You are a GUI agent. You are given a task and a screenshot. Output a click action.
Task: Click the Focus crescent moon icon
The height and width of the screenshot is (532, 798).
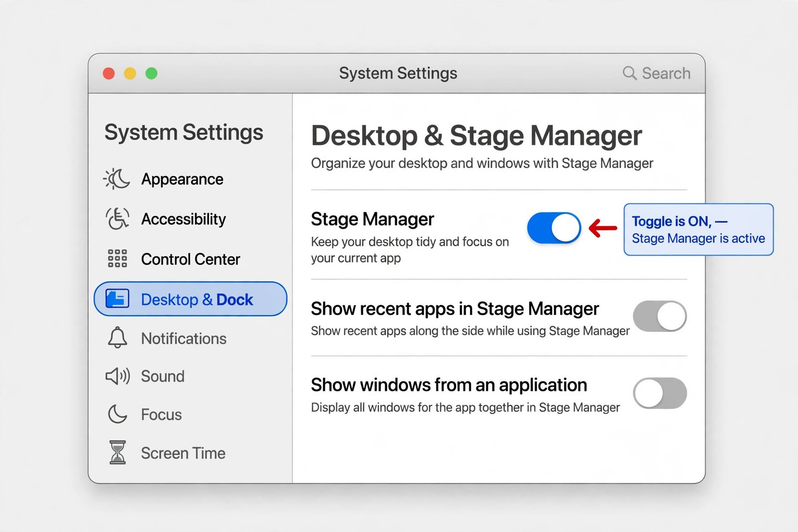pos(118,414)
